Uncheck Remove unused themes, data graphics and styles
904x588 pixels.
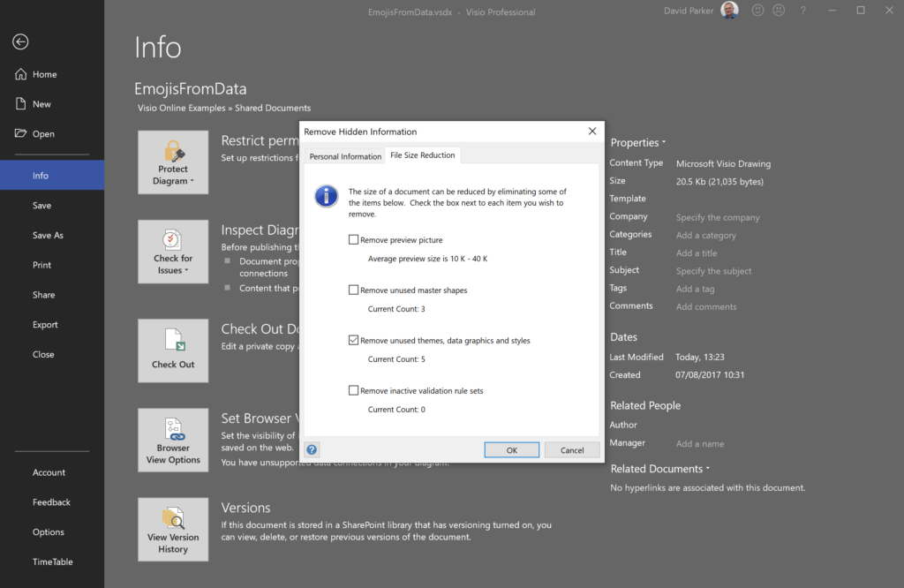[x=353, y=340]
